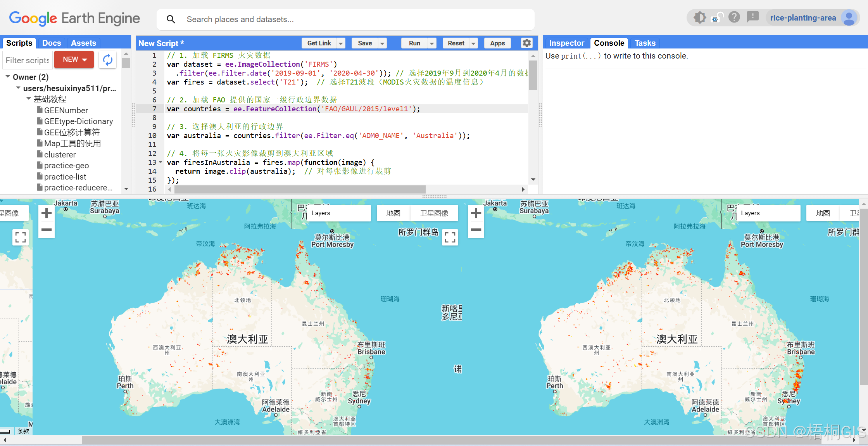Click the script editor settings gear icon
The image size is (868, 446).
(526, 43)
